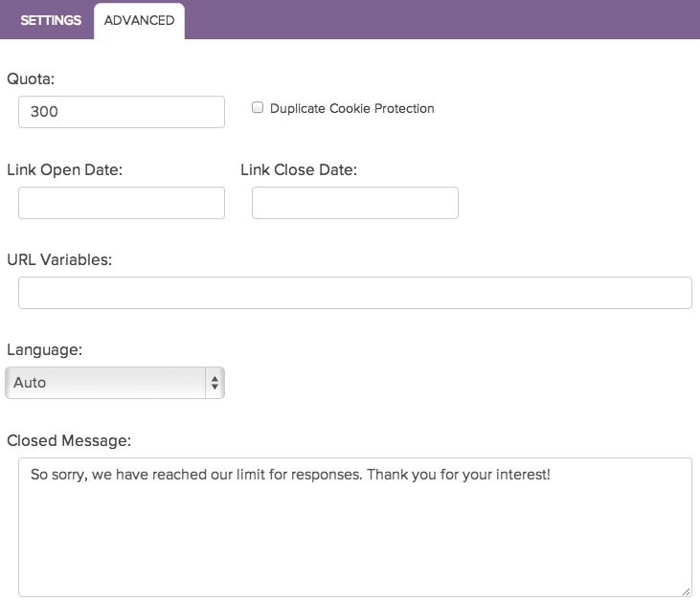Click the URL Variables text field

pos(355,293)
